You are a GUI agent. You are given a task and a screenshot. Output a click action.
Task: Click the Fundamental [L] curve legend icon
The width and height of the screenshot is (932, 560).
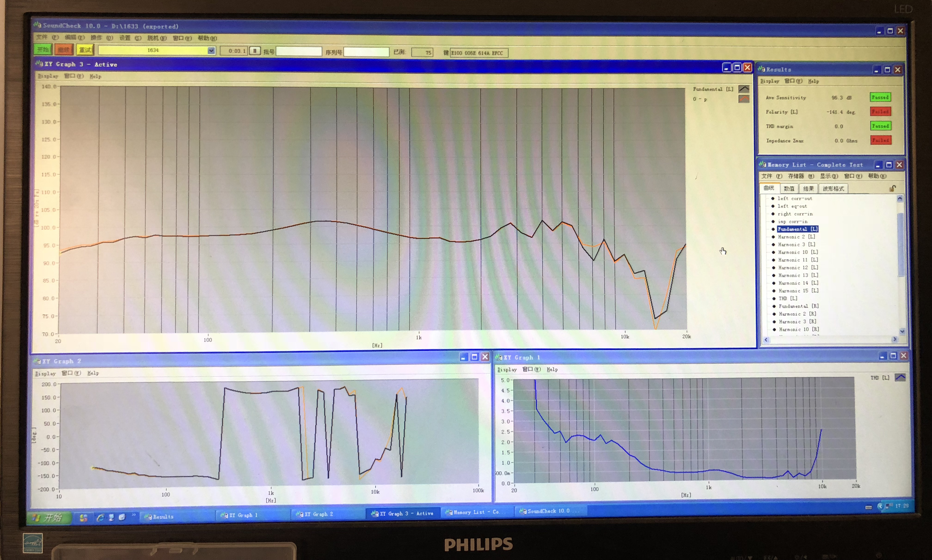click(743, 89)
